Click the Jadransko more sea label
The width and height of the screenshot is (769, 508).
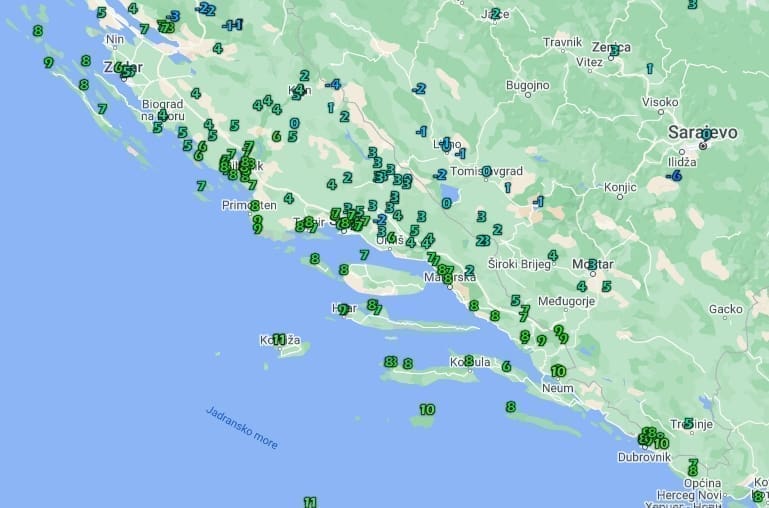click(242, 427)
